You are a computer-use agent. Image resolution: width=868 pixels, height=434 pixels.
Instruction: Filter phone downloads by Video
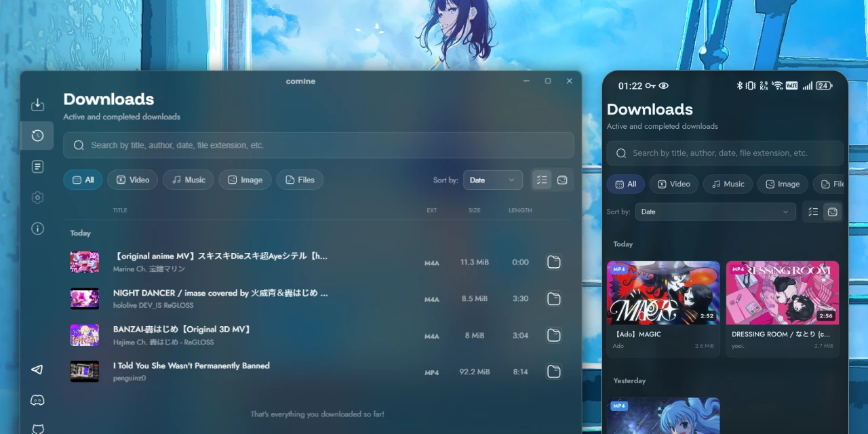tap(673, 184)
